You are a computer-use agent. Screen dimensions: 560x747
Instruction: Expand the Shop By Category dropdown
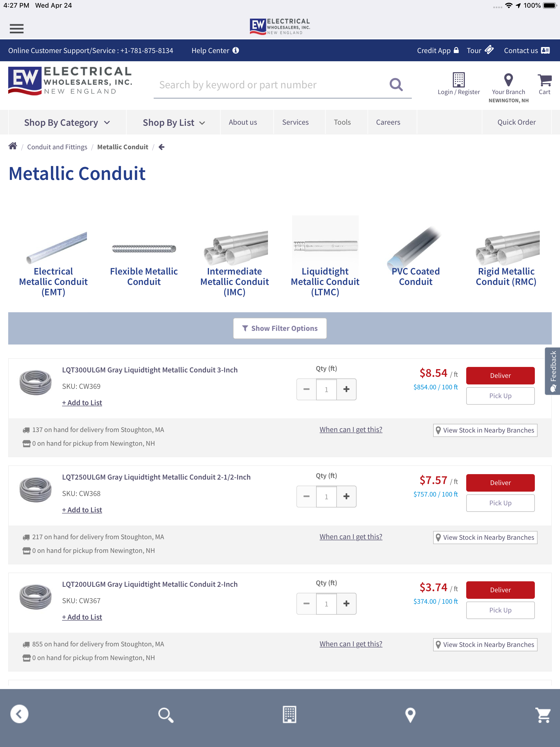(x=67, y=122)
